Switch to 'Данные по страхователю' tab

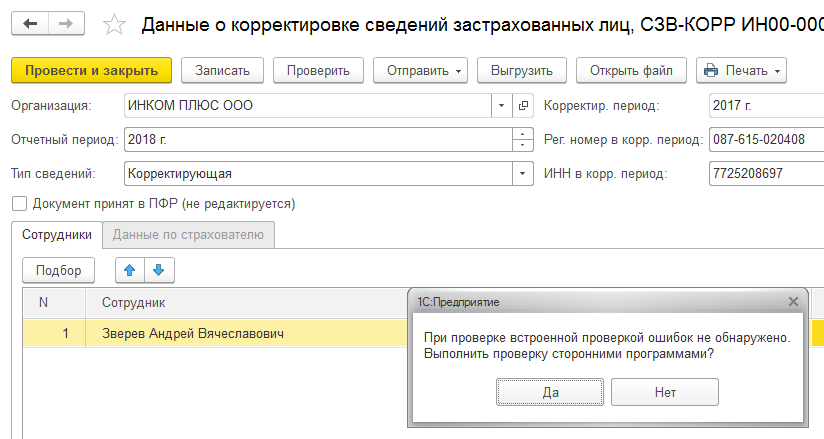pyautogui.click(x=188, y=235)
